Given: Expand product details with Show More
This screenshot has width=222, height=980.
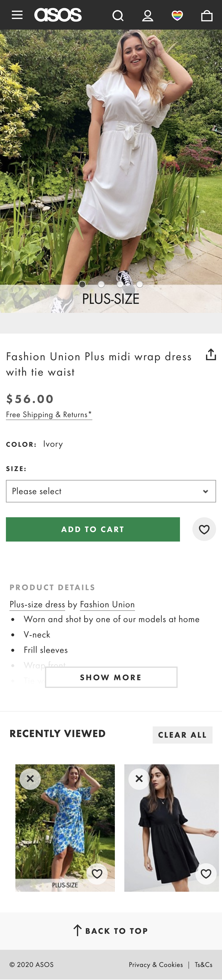Looking at the screenshot, I should point(111,677).
